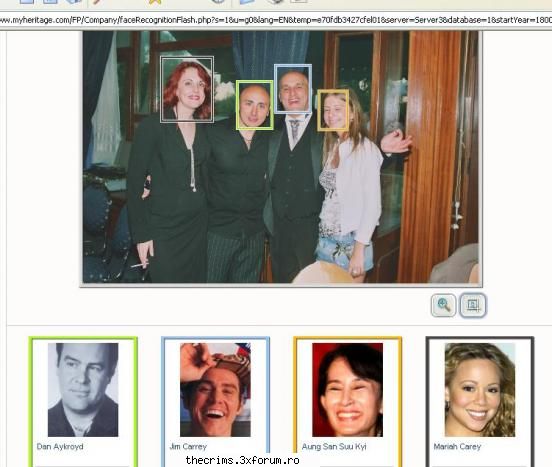Click the dark-bordered Mariah Carey result card
The image size is (552, 467).
[480, 402]
